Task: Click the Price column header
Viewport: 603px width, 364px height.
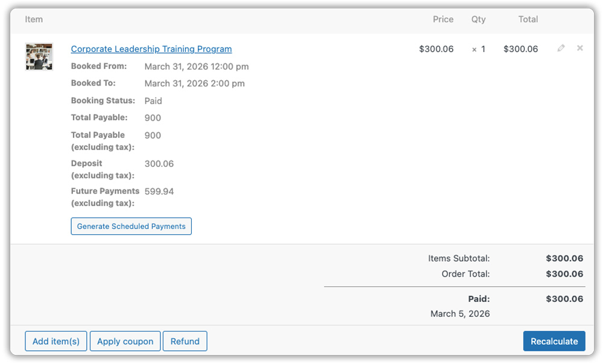Action: pyautogui.click(x=443, y=19)
